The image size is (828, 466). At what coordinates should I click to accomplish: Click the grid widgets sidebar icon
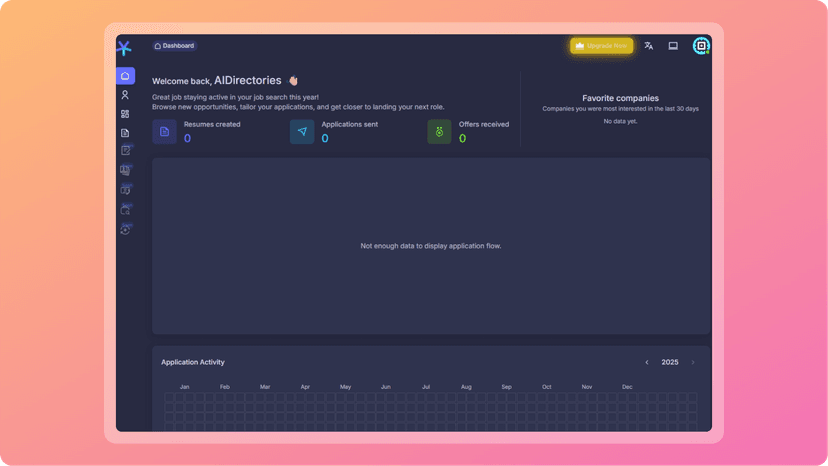click(125, 114)
